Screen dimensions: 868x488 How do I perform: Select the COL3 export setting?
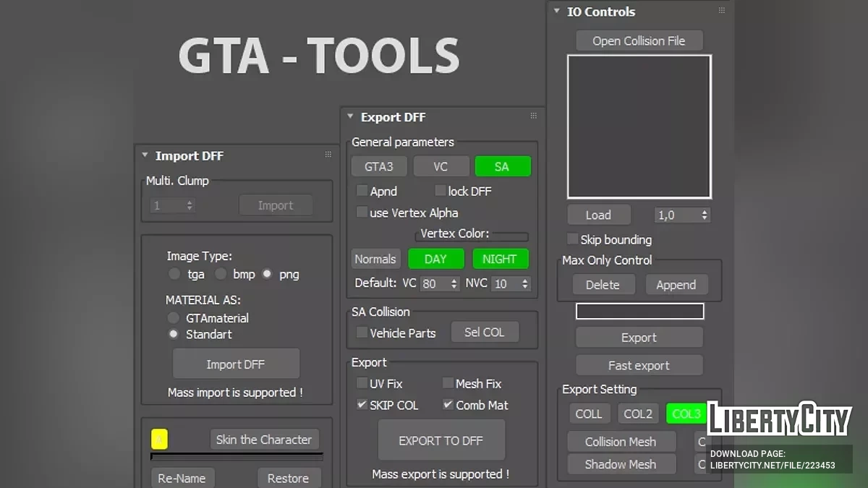686,414
